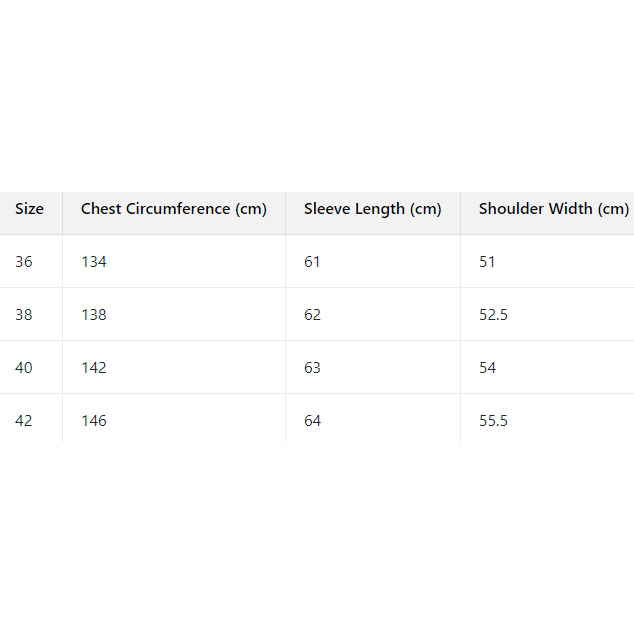This screenshot has height=634, width=634.
Task: Select shoulder width value 55.5
Action: 494,421
